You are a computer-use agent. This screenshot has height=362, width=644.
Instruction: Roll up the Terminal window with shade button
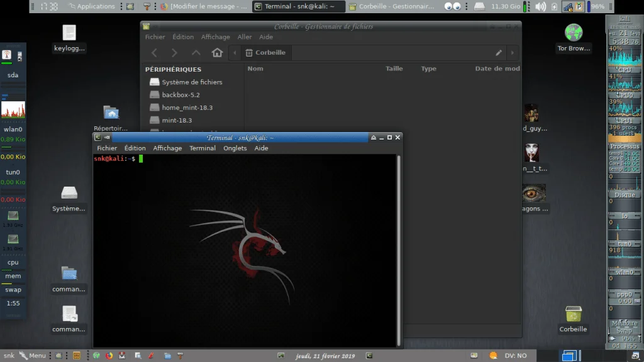click(x=374, y=138)
